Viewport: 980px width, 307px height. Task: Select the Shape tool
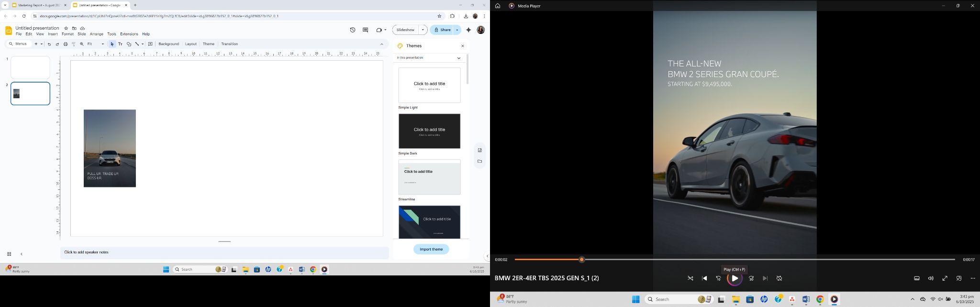[128, 44]
